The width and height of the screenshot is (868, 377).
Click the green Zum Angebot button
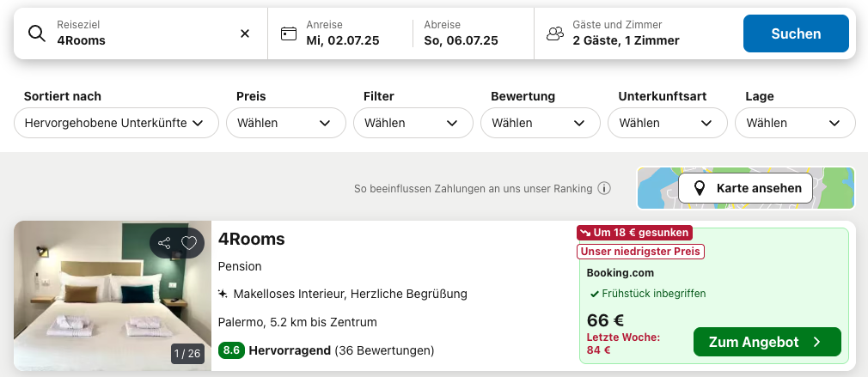click(x=767, y=342)
